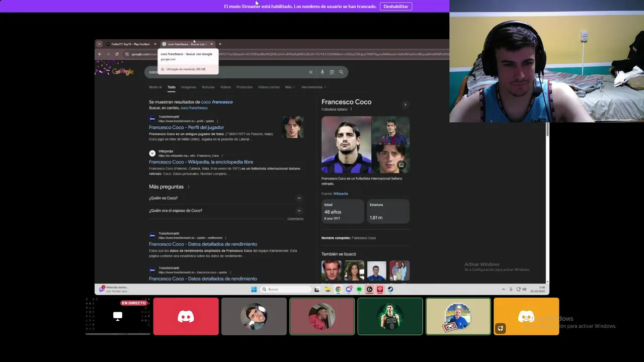644x362 pixels.
Task: Open the Videos results tab
Action: coord(225,87)
